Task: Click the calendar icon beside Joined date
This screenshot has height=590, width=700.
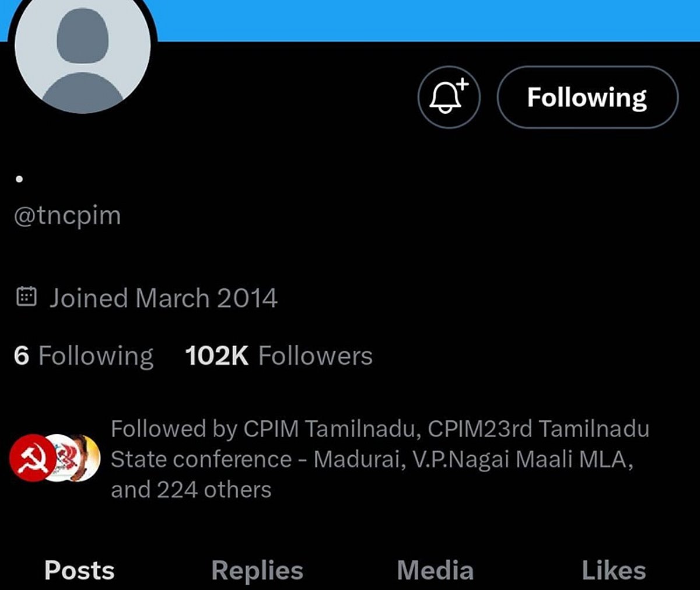Action: tap(26, 297)
